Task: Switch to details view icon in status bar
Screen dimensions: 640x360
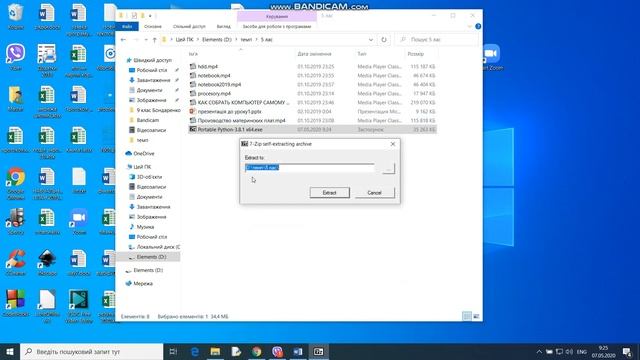Action: pyautogui.click(x=467, y=316)
